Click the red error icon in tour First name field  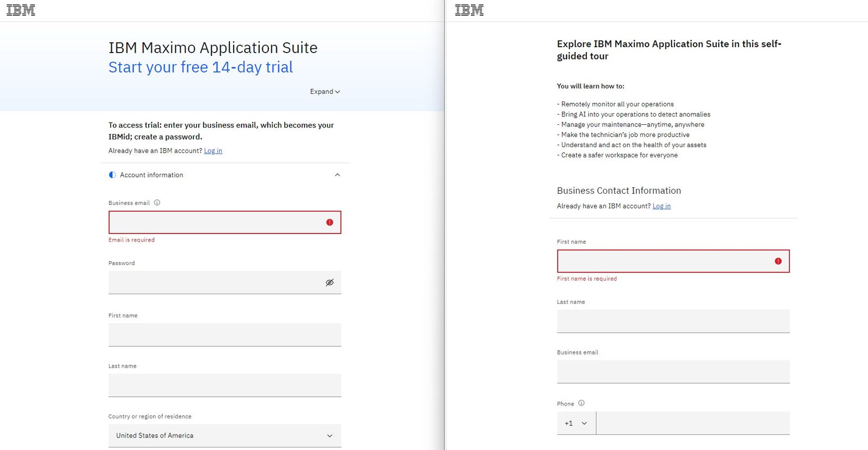(x=778, y=261)
